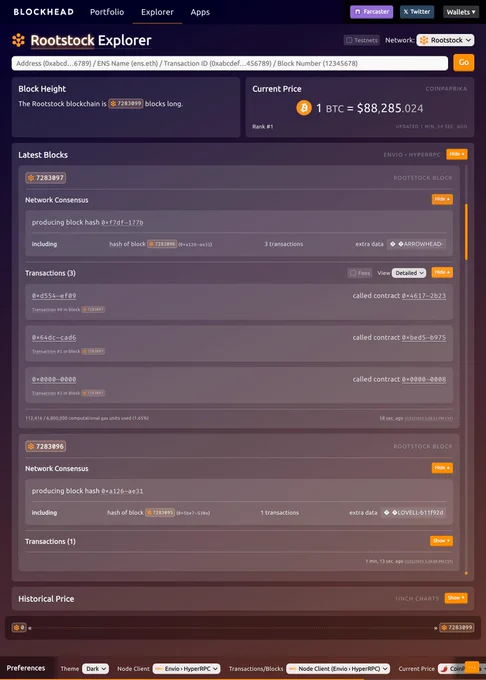Open the Node Client dropdown
Screen dimensions: 486x680
click(186, 669)
